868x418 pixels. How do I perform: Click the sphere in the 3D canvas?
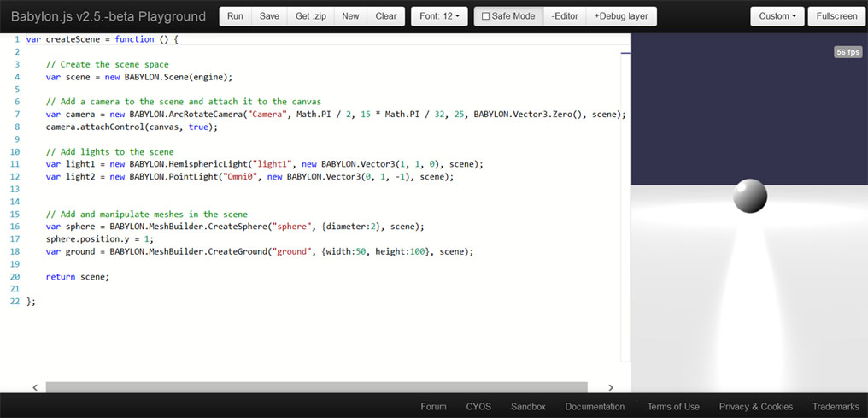click(x=750, y=196)
